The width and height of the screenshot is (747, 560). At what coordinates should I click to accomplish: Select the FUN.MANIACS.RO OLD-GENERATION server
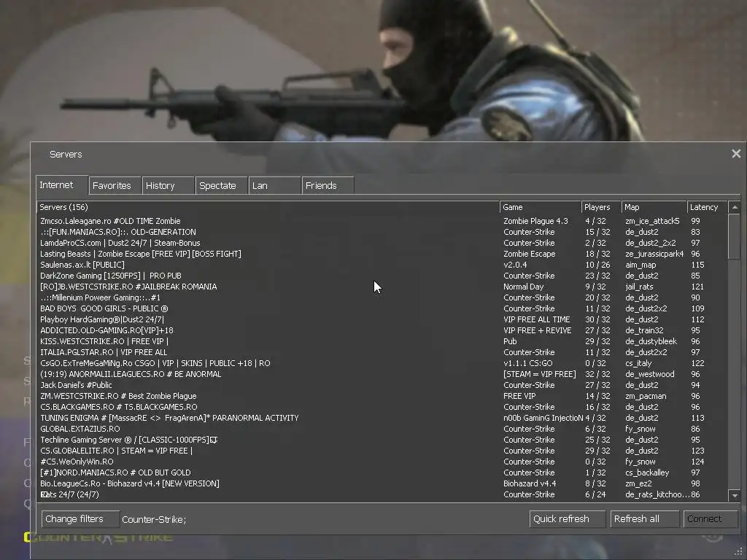[382, 232]
